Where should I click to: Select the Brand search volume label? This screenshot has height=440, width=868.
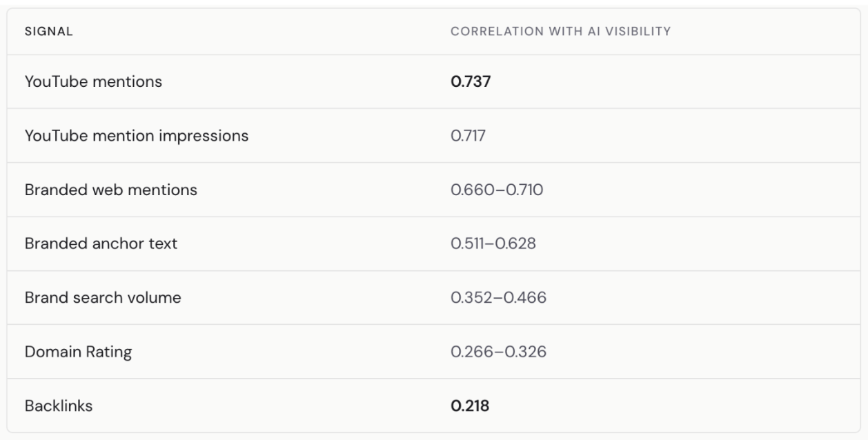pos(103,298)
